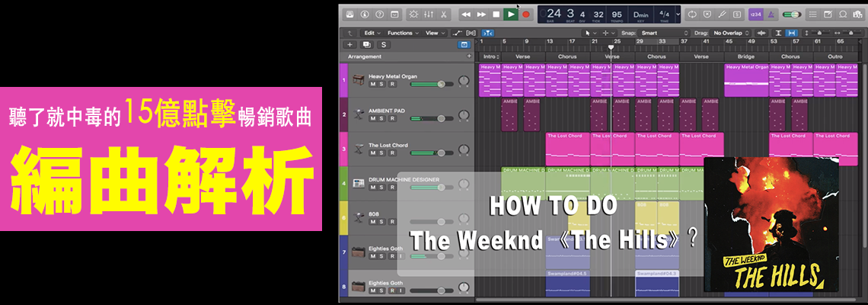Toggle the vertical auto zoom button
This screenshot has height=305, width=868.
tap(778, 34)
